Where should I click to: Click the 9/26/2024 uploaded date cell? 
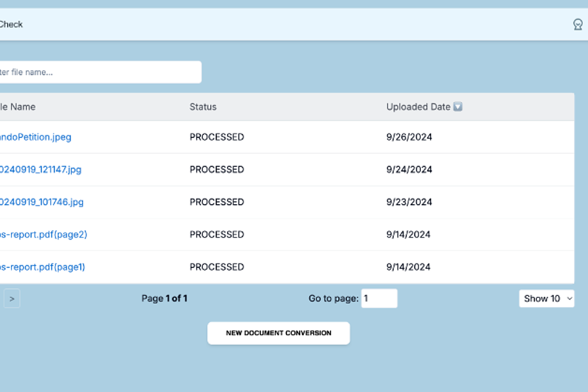[x=409, y=137]
